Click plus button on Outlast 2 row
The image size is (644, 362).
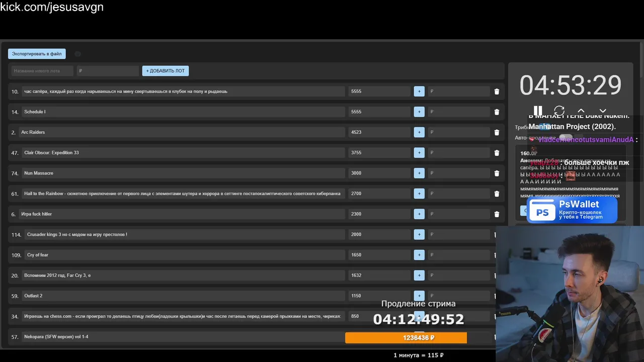click(x=419, y=296)
